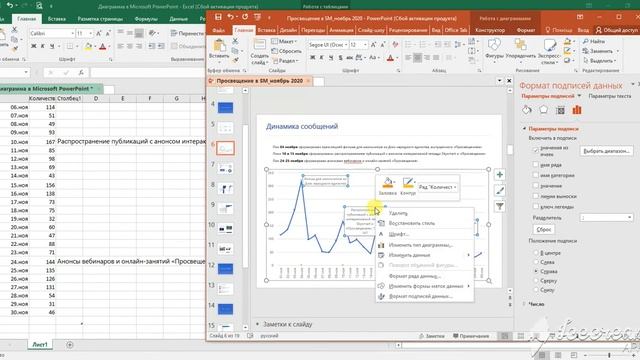640x360 pixels.
Task: Click the insert function fx icon in Excel
Action: pos(81,72)
